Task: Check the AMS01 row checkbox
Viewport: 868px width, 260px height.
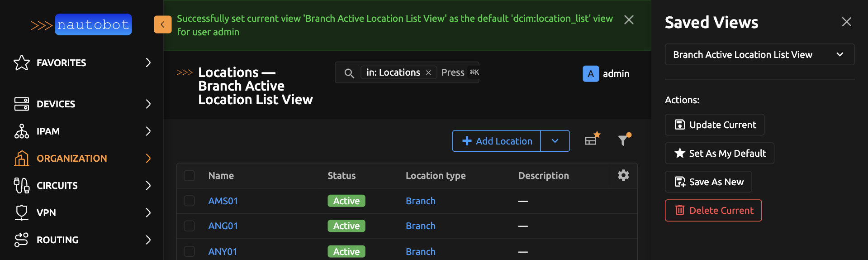Action: pyautogui.click(x=190, y=201)
